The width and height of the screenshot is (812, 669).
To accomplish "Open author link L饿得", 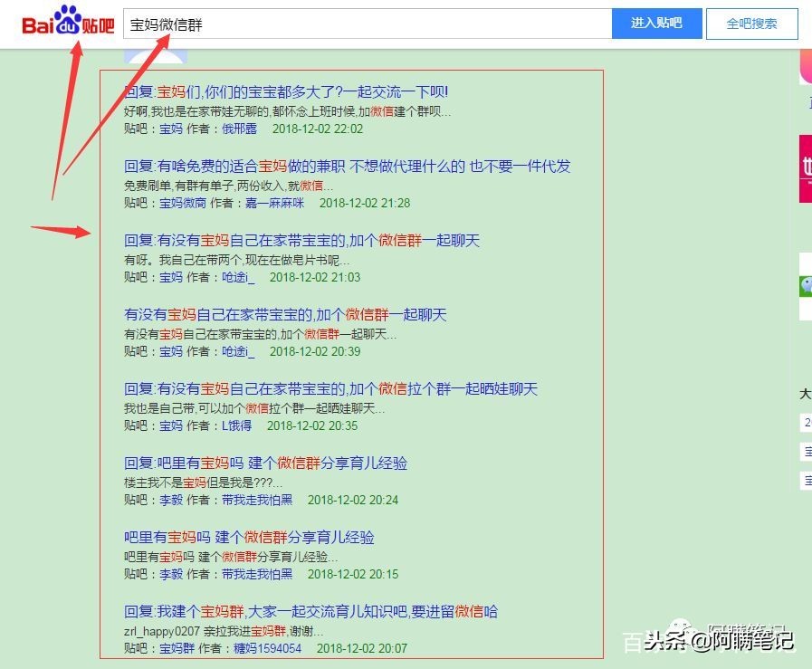I will (236, 425).
